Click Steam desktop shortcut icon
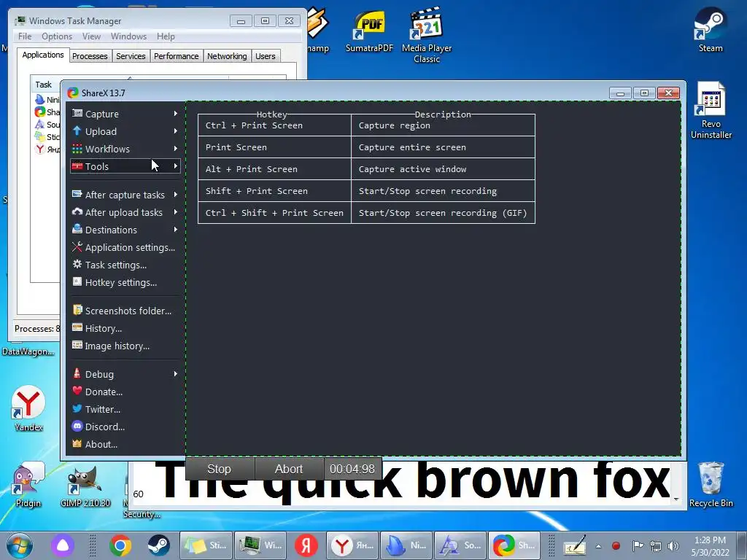The width and height of the screenshot is (747, 560). (x=711, y=29)
